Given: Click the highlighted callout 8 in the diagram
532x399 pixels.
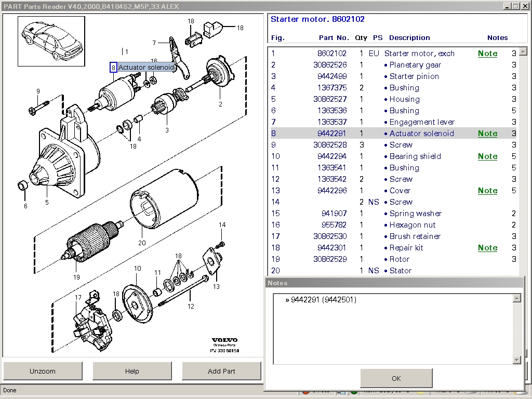Looking at the screenshot, I should pyautogui.click(x=113, y=67).
